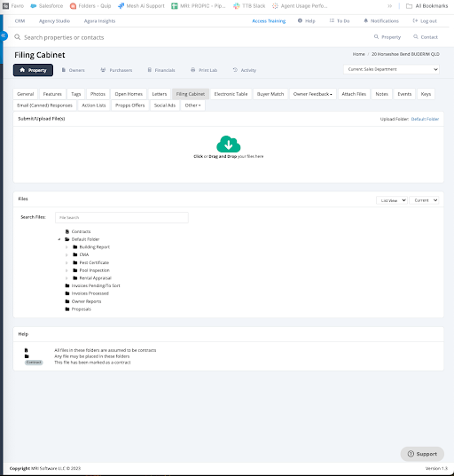Select Invoices Pending/To Sort folder
The width and height of the screenshot is (454, 476).
[96, 285]
